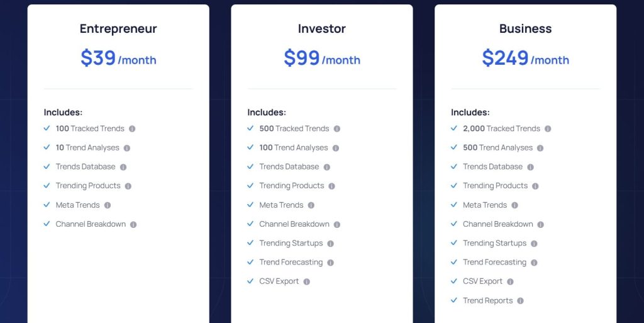Show info for Investor Trend Forecasting
This screenshot has height=323, width=644.
330,263
